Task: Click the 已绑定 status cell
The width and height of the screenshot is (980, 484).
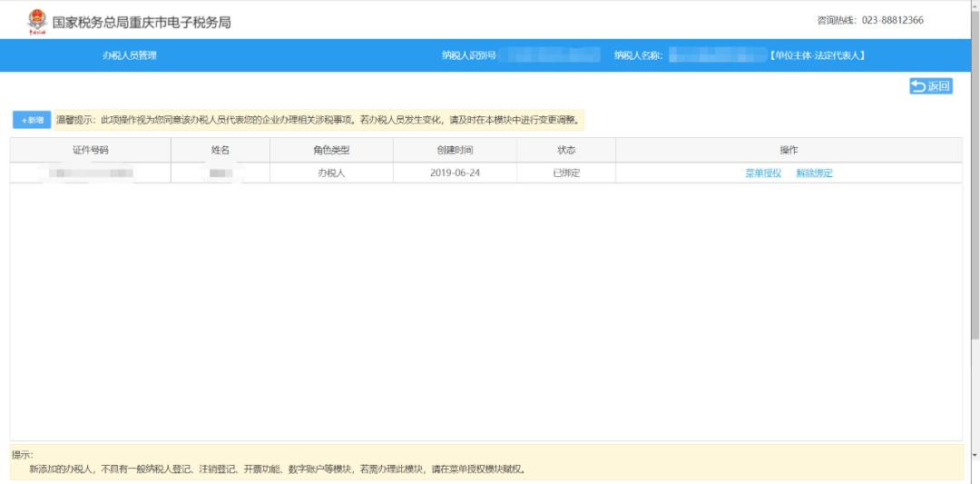Action: point(566,173)
